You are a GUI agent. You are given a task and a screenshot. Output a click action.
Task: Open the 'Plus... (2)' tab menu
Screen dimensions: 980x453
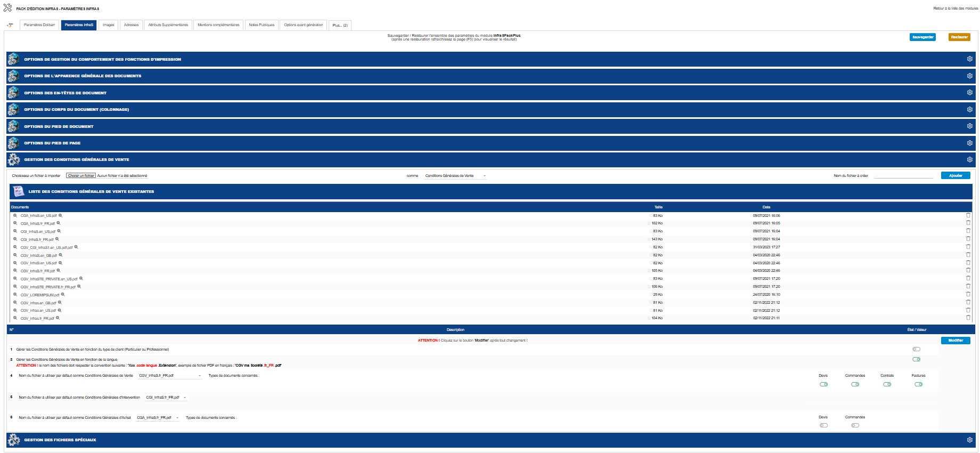pos(340,25)
